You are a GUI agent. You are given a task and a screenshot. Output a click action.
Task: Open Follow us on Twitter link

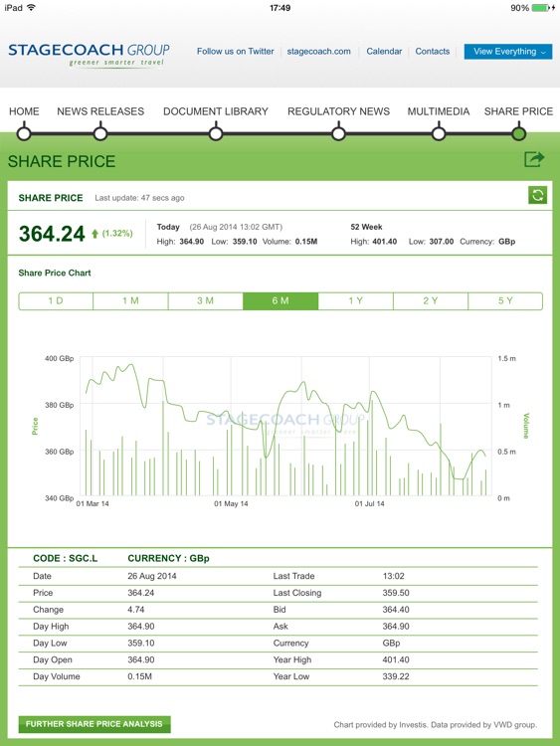pos(236,52)
